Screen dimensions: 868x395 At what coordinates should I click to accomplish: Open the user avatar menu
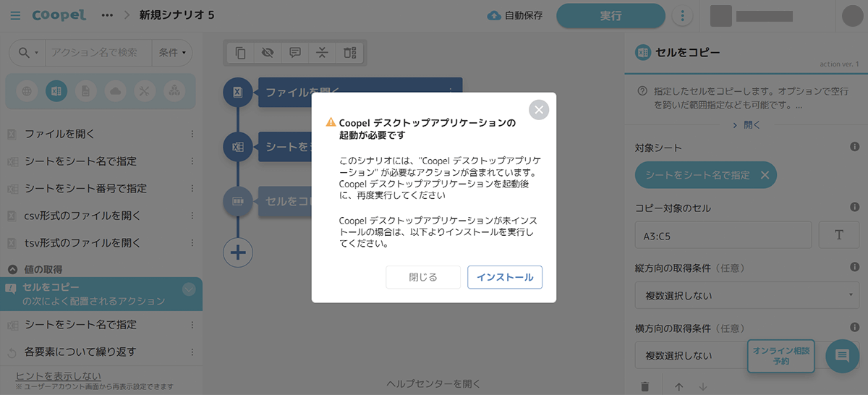(854, 15)
